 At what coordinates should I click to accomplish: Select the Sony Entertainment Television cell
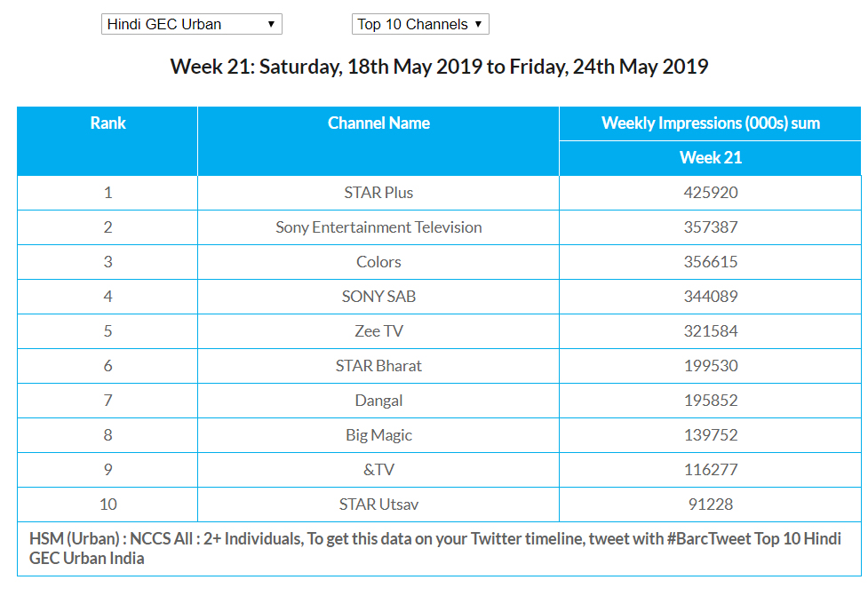point(378,227)
